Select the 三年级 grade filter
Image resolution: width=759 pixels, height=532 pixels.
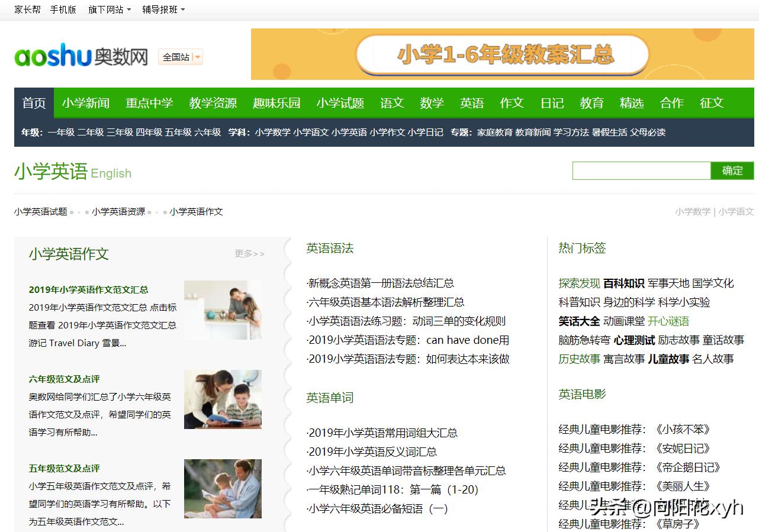pyautogui.click(x=120, y=133)
